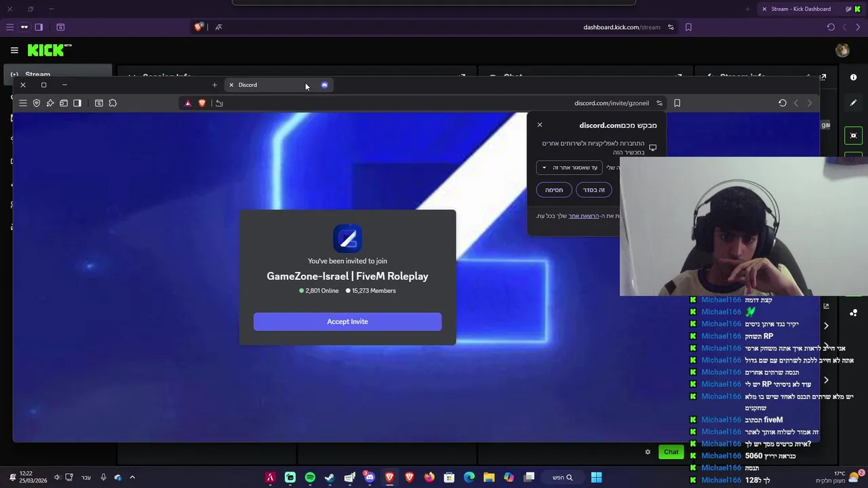Open the Discord window hamburger menu
The height and width of the screenshot is (488, 868).
pos(22,103)
